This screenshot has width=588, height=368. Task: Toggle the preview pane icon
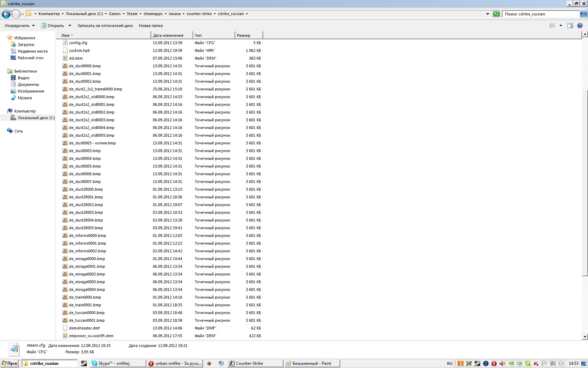pos(570,26)
